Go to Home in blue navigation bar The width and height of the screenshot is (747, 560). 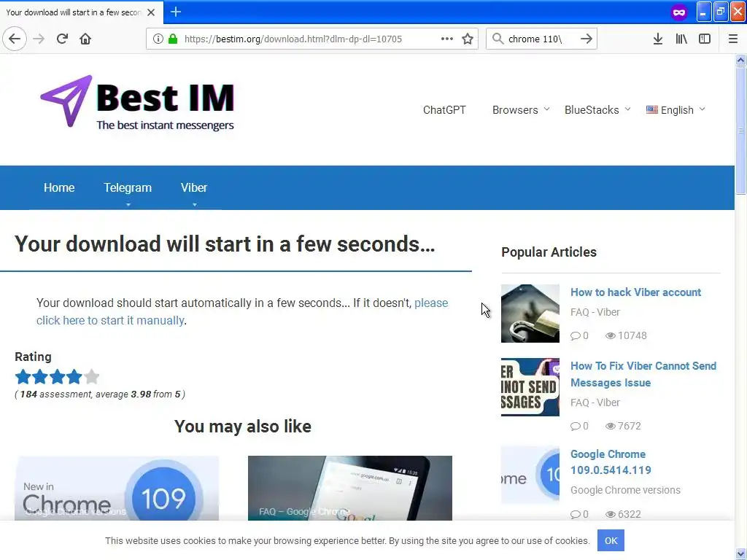(59, 187)
